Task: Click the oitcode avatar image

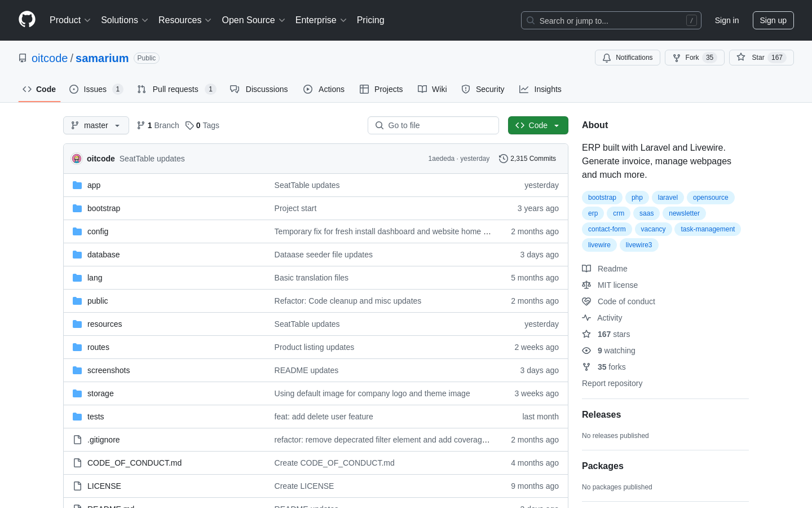Action: point(77,159)
